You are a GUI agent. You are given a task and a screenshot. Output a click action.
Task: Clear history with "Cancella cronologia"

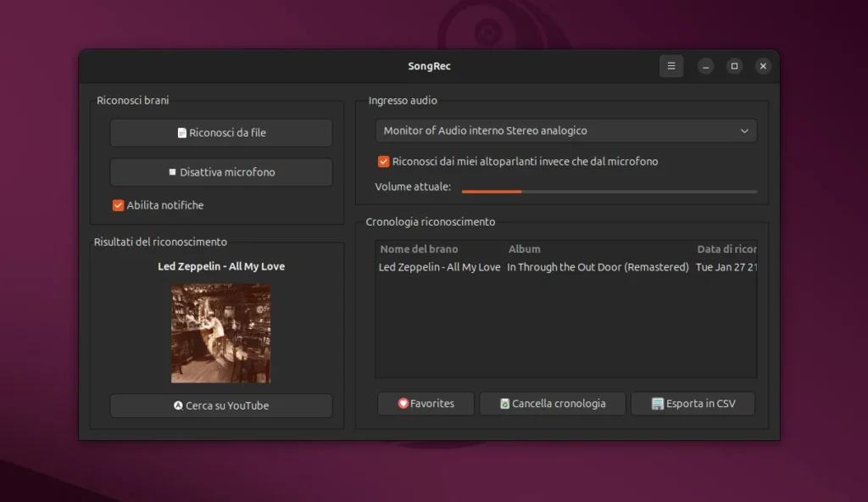tap(552, 404)
